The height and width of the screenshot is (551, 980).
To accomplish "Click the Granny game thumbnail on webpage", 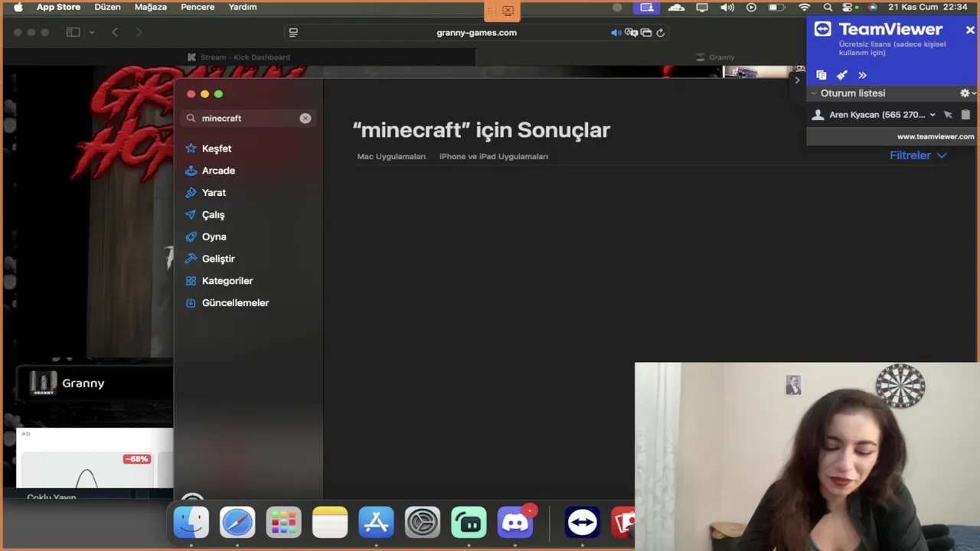I will (x=44, y=383).
